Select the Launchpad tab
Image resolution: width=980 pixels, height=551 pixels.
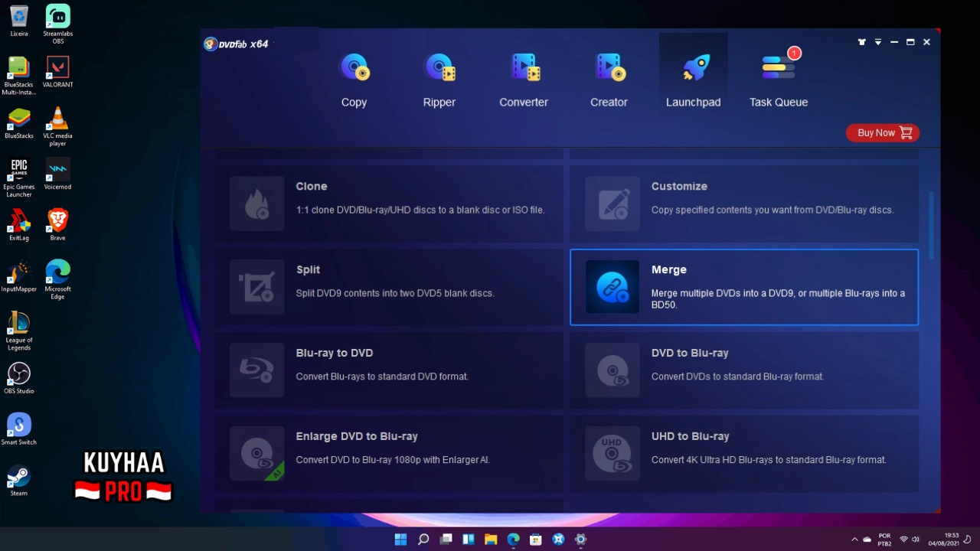(693, 80)
